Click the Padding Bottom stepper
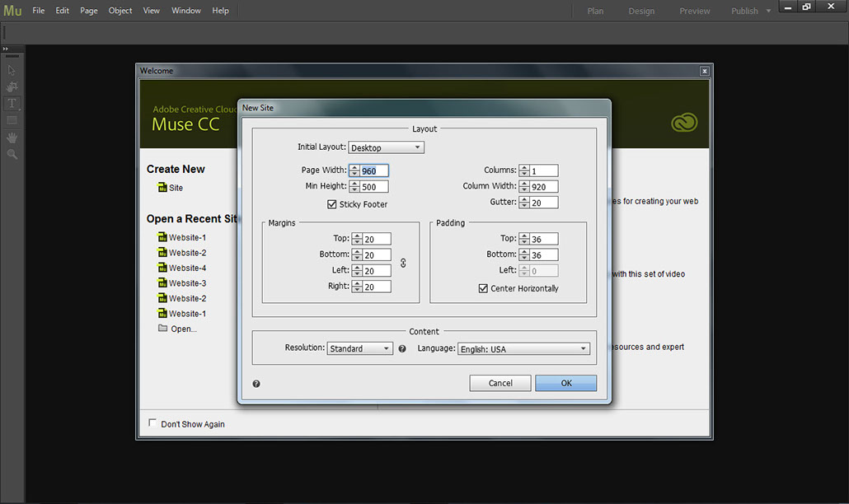The height and width of the screenshot is (504, 849). pos(524,254)
